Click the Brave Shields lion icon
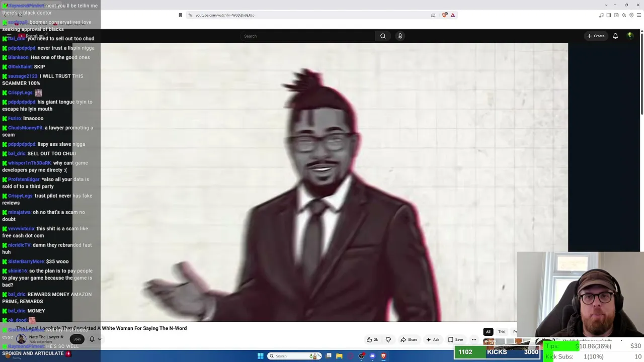The width and height of the screenshot is (644, 362). click(x=445, y=15)
